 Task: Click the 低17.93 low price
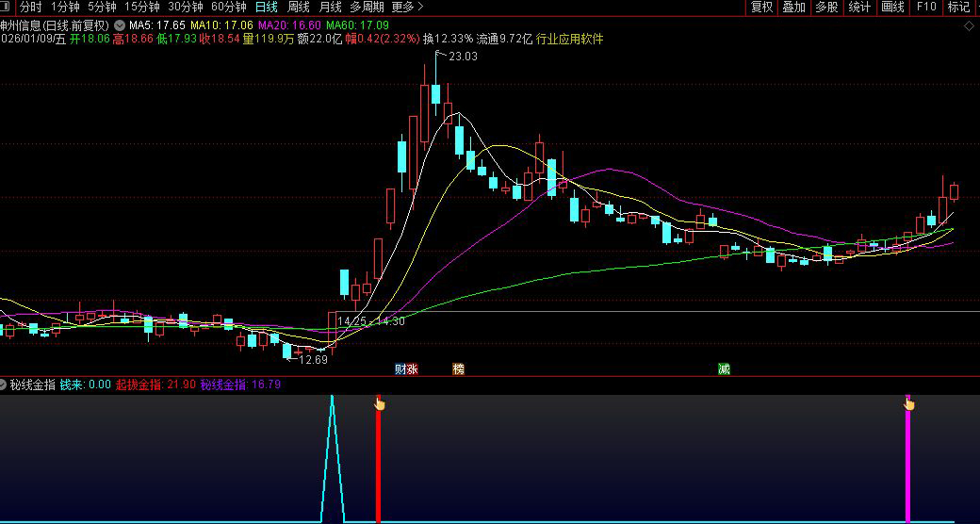pyautogui.click(x=176, y=39)
